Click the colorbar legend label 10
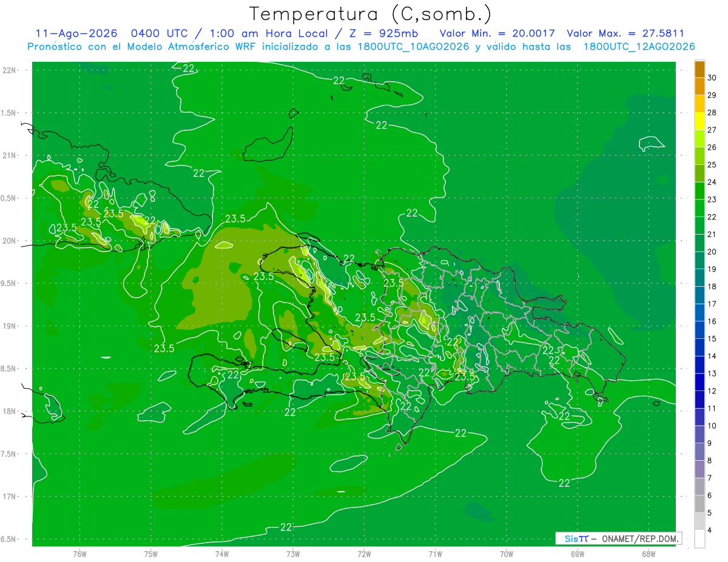The width and height of the screenshot is (728, 562). 712,426
